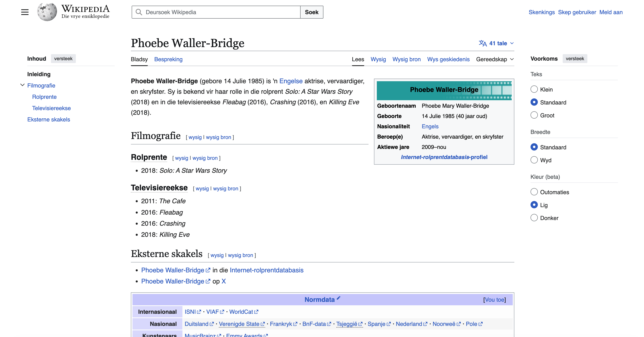Collapse the Filmografie contents section
This screenshot has height=337, width=644.
(x=22, y=85)
